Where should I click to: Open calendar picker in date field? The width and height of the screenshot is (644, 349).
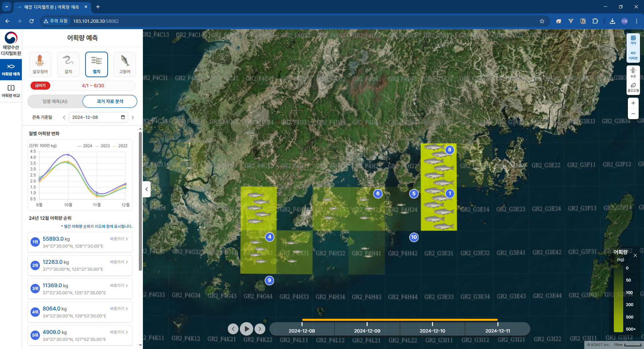(x=123, y=117)
